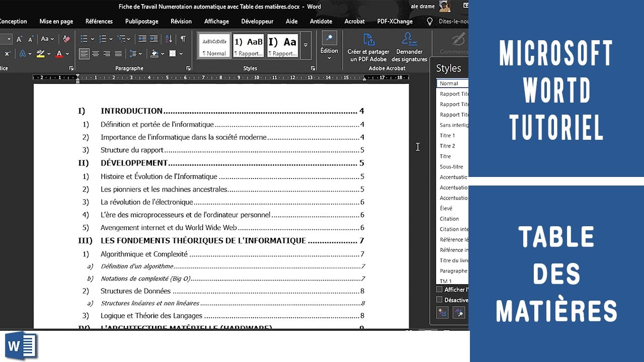Open Révision tab
Viewport: 644px width, 362px height.
tap(181, 21)
